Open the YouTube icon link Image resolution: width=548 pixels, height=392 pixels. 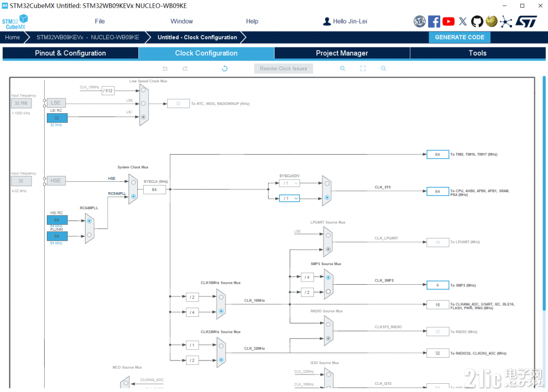448,22
